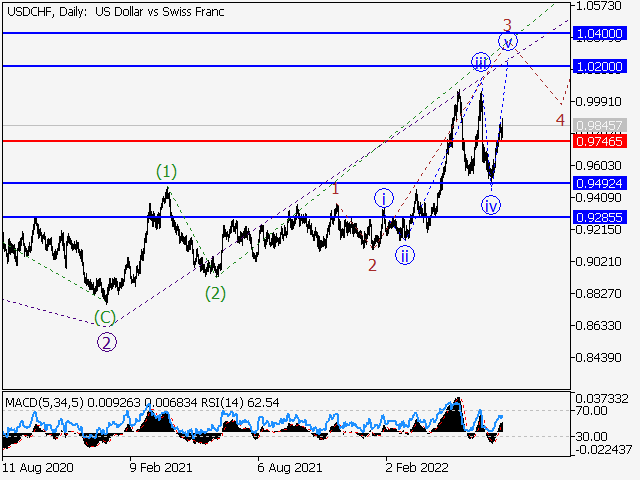Select the red wave 2 label
640x480 pixels.
[372, 266]
